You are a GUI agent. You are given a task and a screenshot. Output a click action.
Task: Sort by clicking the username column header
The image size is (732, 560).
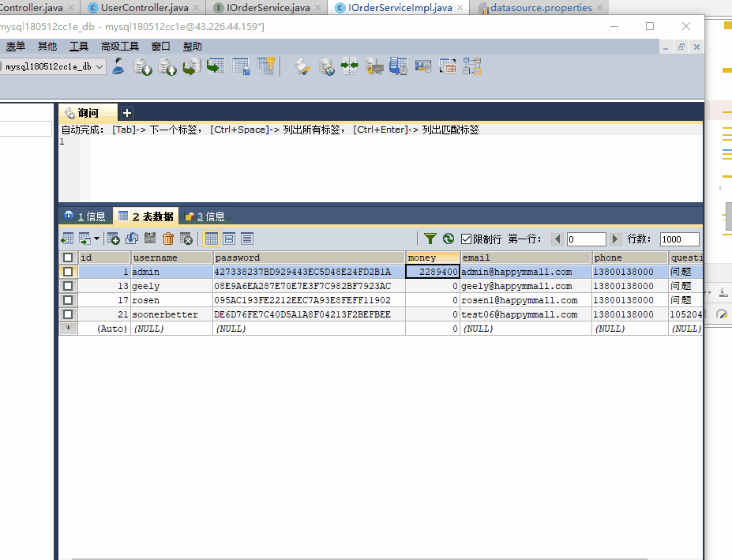171,257
